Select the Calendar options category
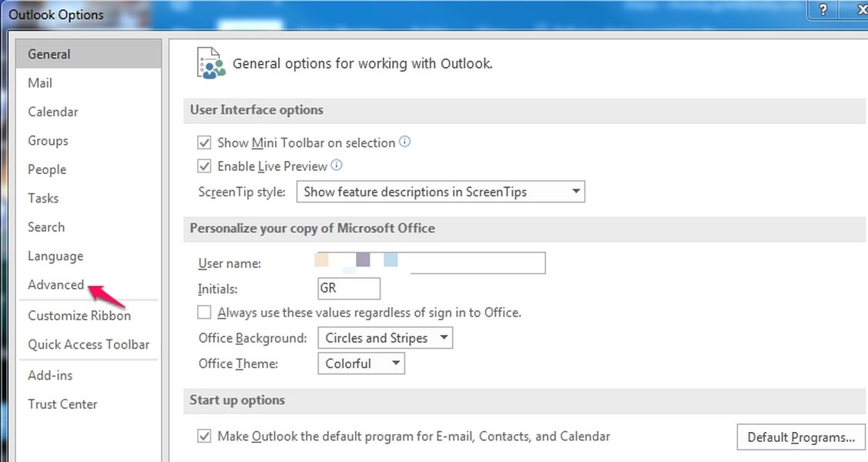 click(52, 112)
